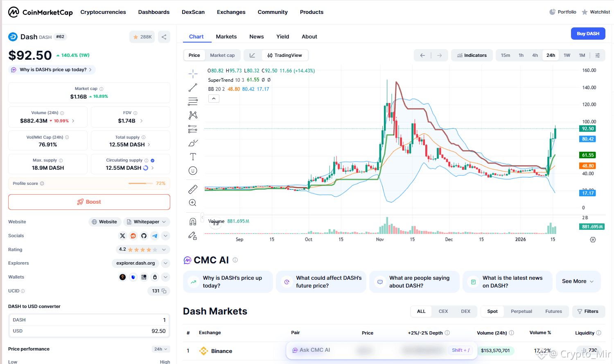Select the 1W chart interval
Screen dimensions: 614x364
point(567,55)
